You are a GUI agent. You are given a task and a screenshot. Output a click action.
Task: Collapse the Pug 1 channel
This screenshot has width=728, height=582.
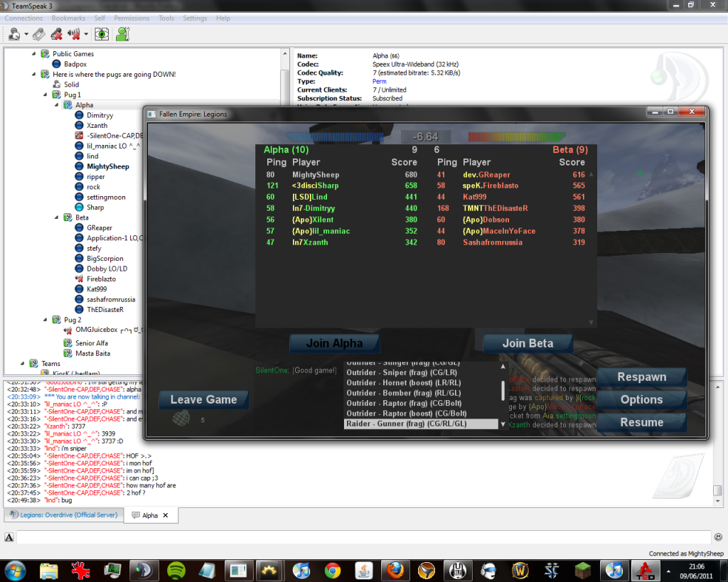45,95
